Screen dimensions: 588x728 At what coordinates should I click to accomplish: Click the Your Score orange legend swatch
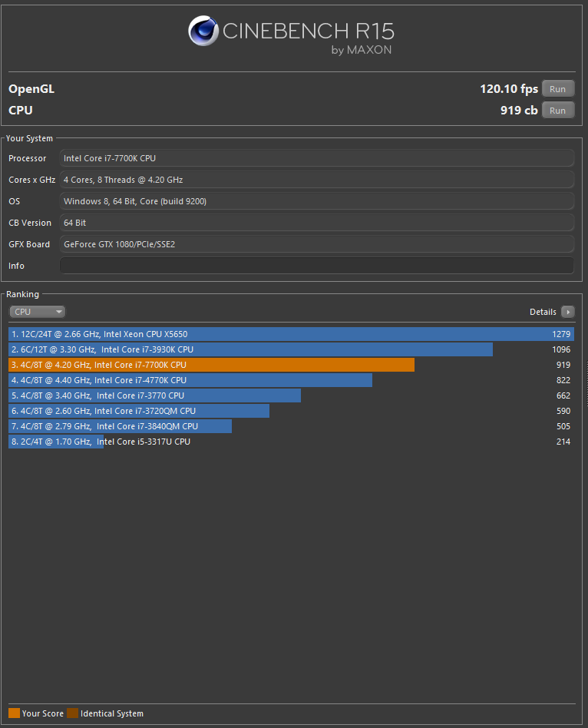tap(14, 713)
